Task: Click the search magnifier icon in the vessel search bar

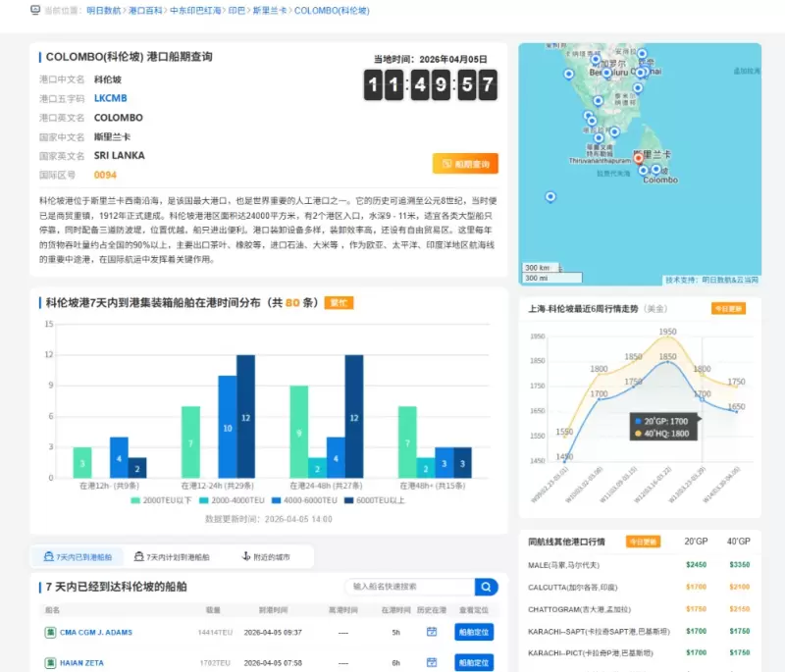Action: pos(485,587)
